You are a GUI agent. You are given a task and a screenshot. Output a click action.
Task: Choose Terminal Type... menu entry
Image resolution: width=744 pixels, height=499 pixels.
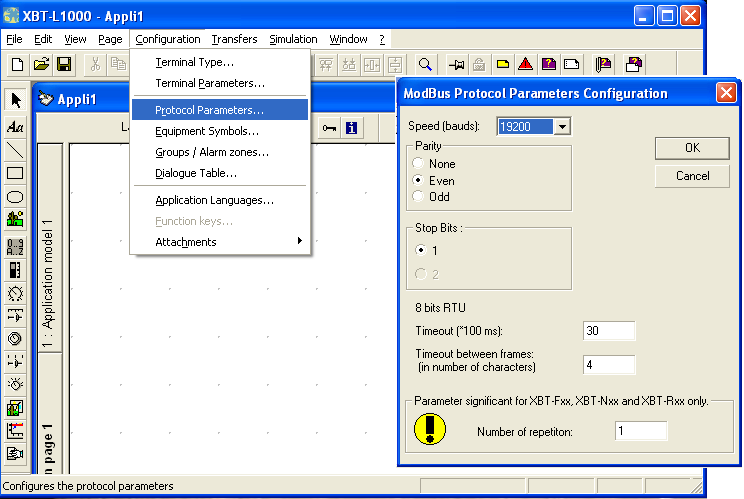pos(220,62)
